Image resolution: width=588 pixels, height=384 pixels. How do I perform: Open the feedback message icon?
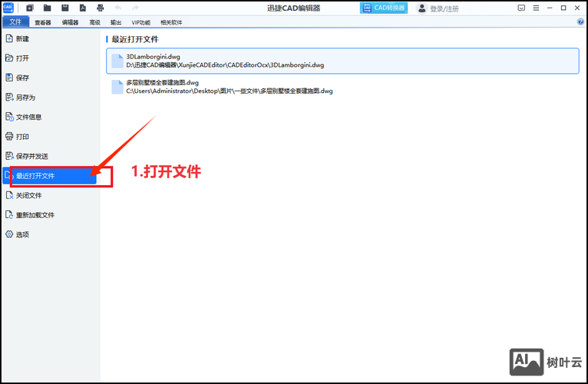521,8
